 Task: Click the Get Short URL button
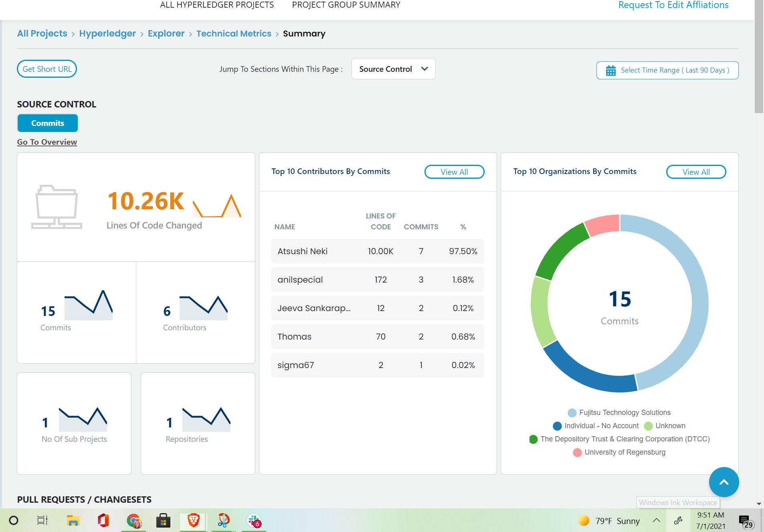coord(47,69)
